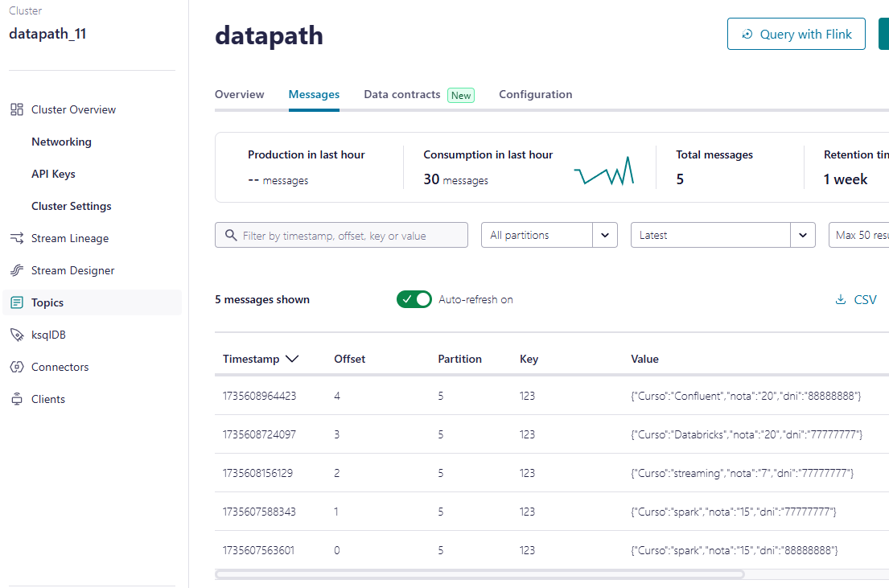Click the Connectors icon in sidebar
889x588 pixels.
(17, 367)
